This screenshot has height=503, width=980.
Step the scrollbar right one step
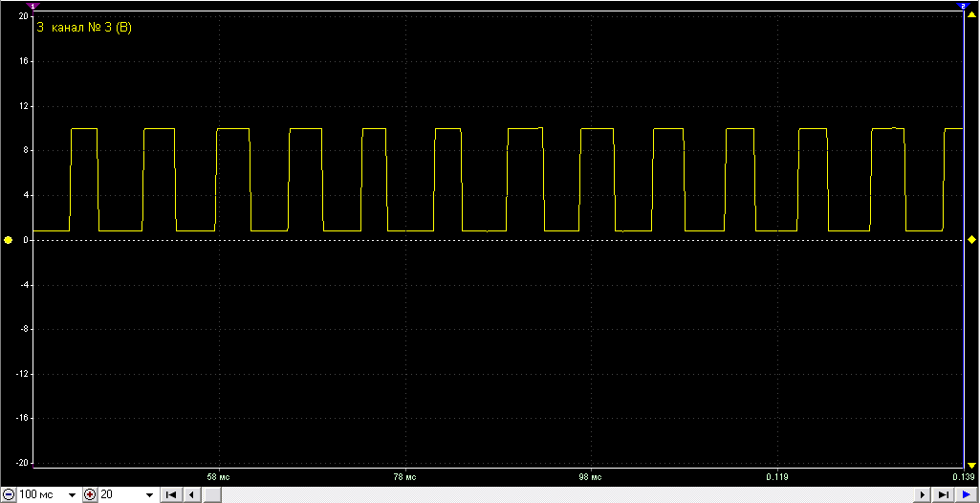[922, 495]
